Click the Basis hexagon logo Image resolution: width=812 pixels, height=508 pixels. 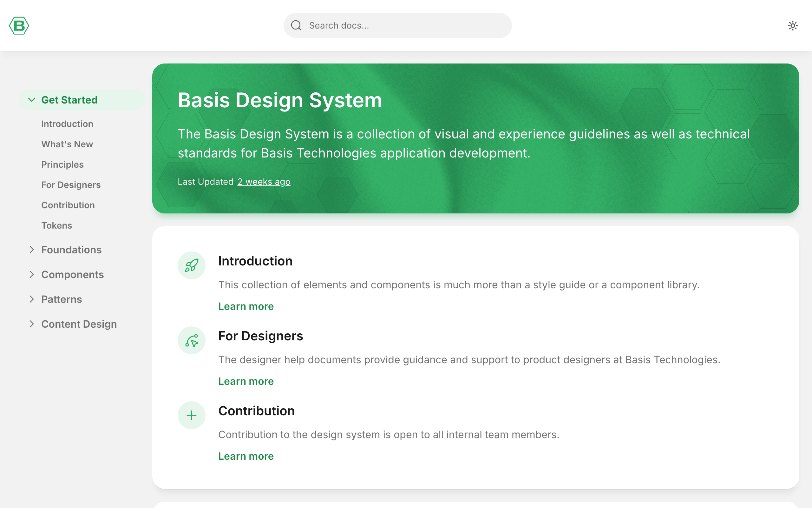tap(19, 25)
